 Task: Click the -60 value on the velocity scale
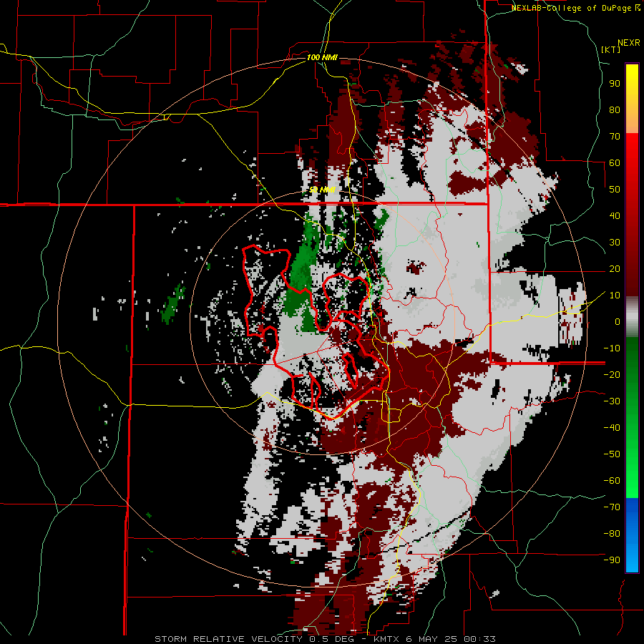pos(612,481)
